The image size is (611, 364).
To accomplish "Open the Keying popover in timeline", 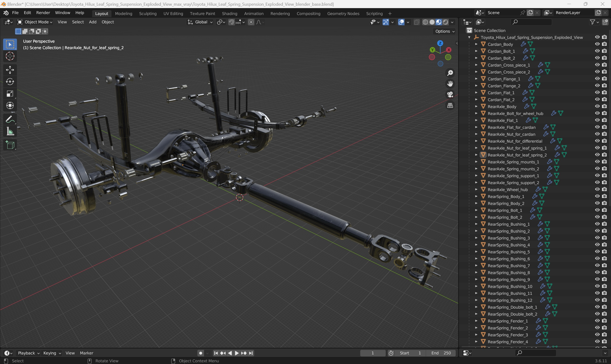I will (52, 353).
